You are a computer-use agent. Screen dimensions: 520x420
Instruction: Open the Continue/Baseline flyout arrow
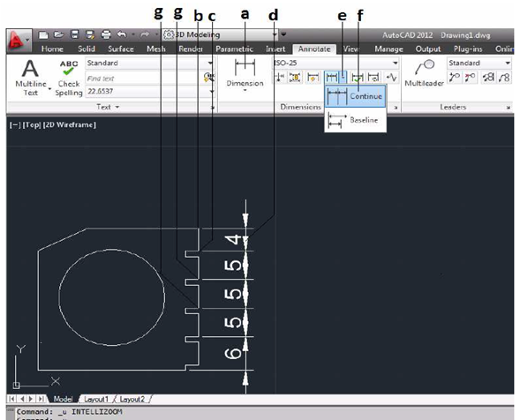click(343, 78)
